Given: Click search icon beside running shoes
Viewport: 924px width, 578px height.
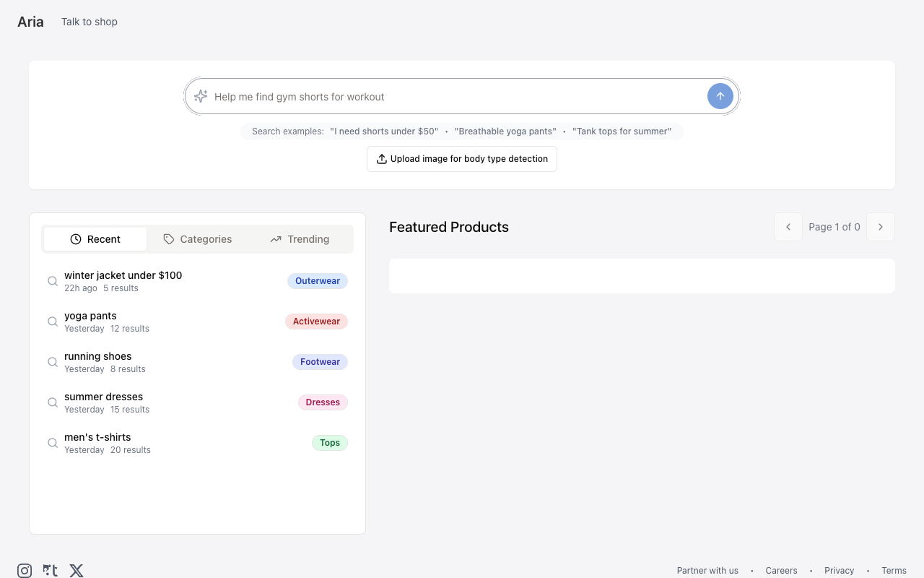Looking at the screenshot, I should coord(53,362).
